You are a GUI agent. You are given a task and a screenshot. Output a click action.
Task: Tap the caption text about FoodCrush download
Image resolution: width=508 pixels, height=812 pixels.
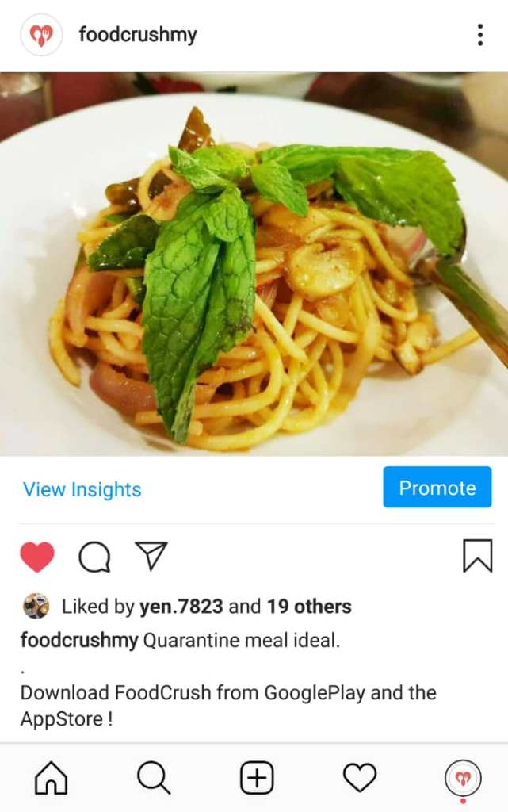tap(228, 705)
